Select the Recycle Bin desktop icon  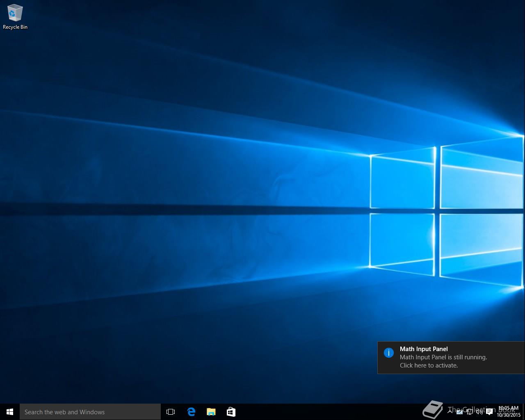tap(15, 17)
